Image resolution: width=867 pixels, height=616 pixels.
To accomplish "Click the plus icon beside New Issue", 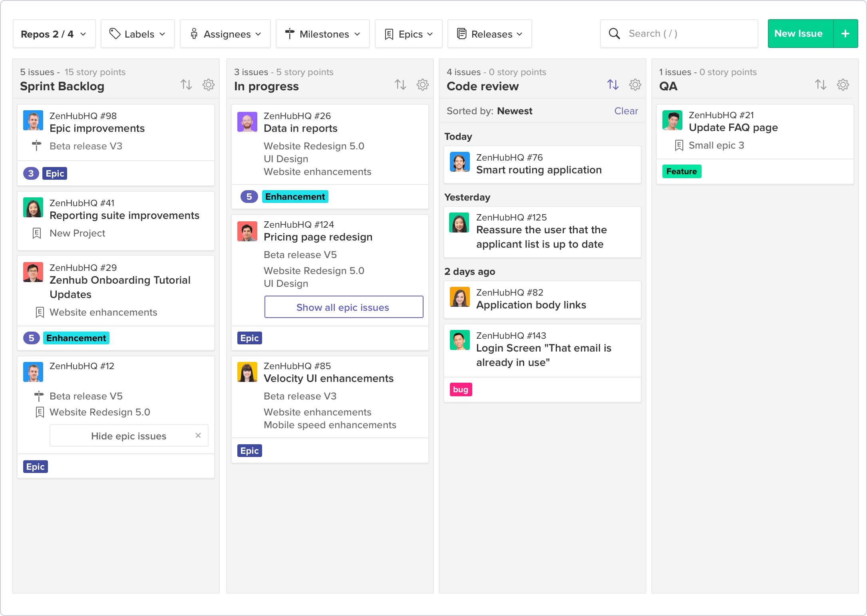I will pos(845,34).
